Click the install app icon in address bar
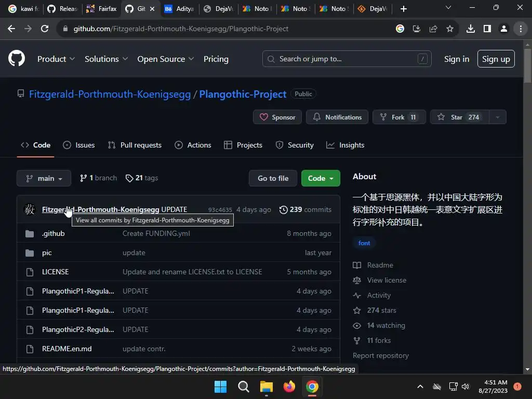This screenshot has height=399, width=532. (417, 29)
